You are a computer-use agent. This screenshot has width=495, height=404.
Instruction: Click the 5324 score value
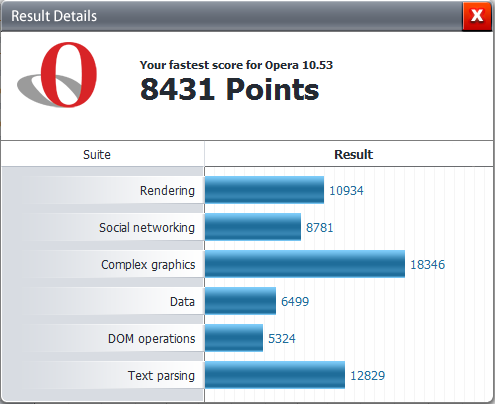[282, 339]
